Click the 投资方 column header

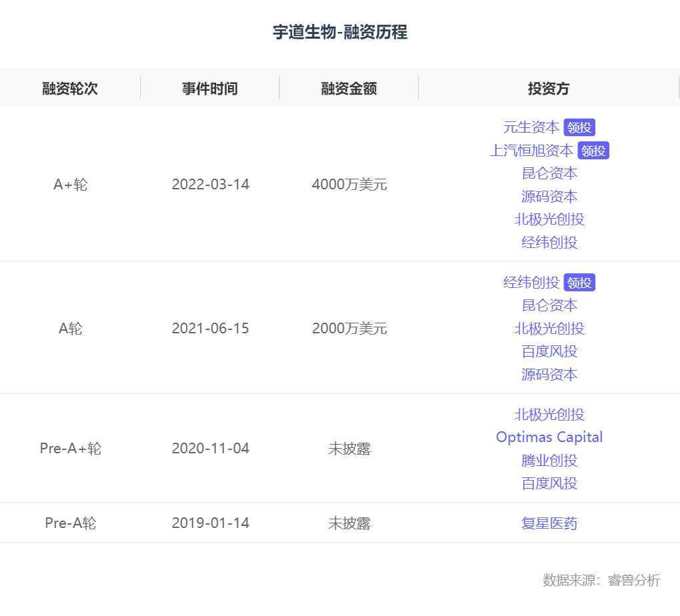(x=549, y=89)
